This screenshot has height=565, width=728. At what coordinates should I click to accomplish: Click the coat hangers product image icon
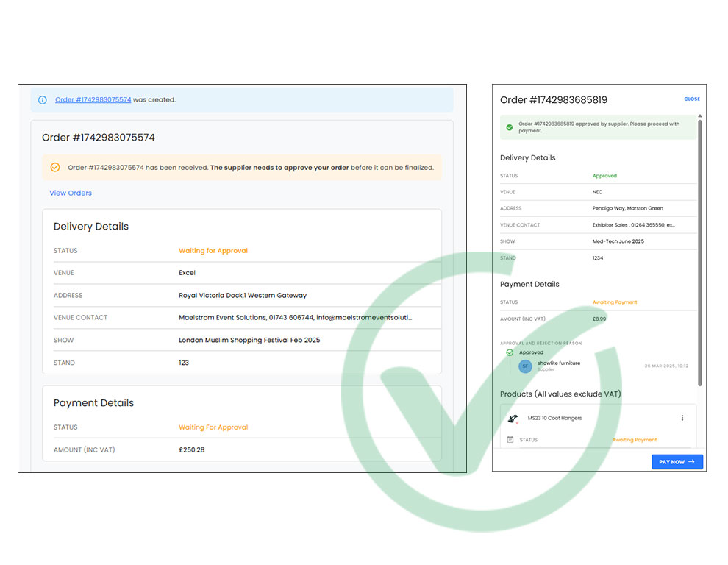513,419
